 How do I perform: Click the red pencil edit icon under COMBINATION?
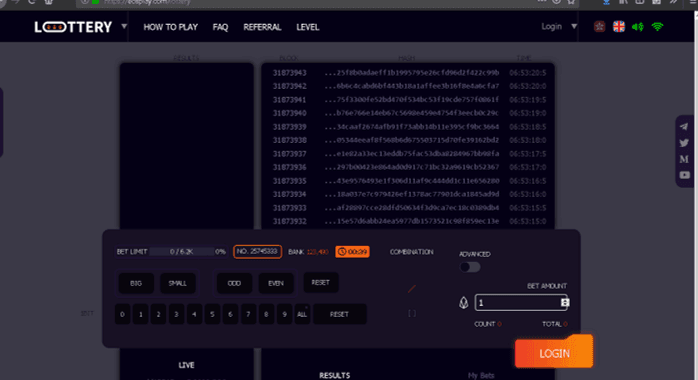[412, 289]
